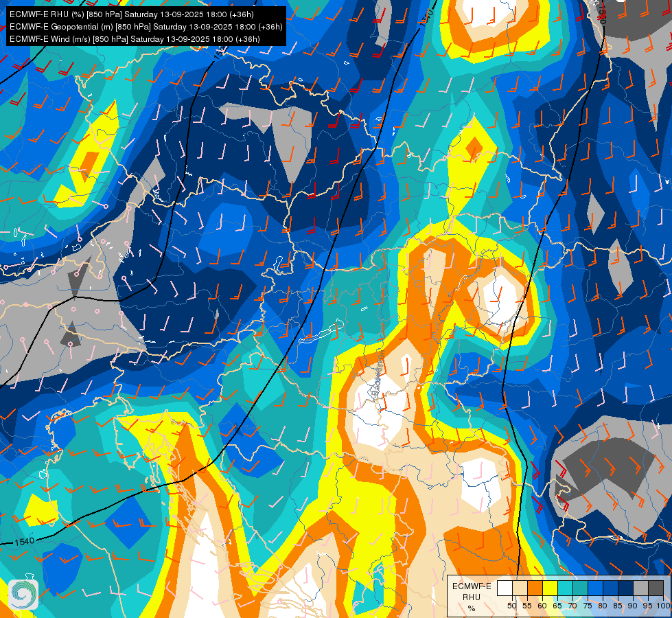Select the medium blue 80-85 legend swatch
Viewport: 672px width, 618px height.
tap(611, 588)
